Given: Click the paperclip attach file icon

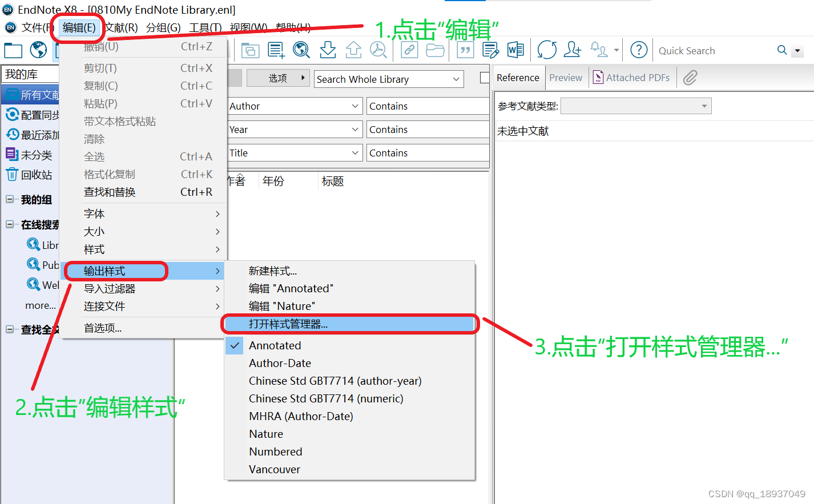Looking at the screenshot, I should coord(690,78).
